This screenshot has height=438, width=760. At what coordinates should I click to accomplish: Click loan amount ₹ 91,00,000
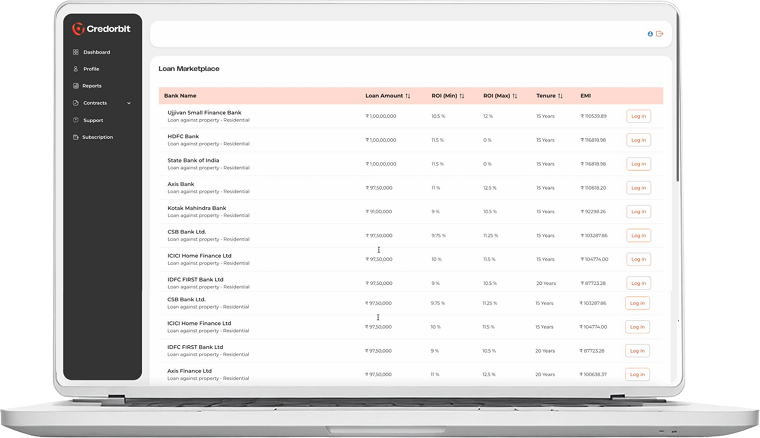pos(379,212)
